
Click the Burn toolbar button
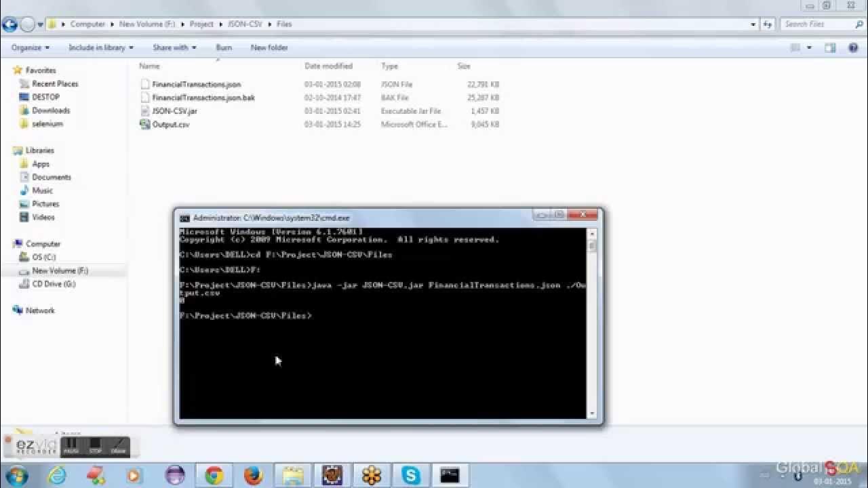tap(224, 47)
